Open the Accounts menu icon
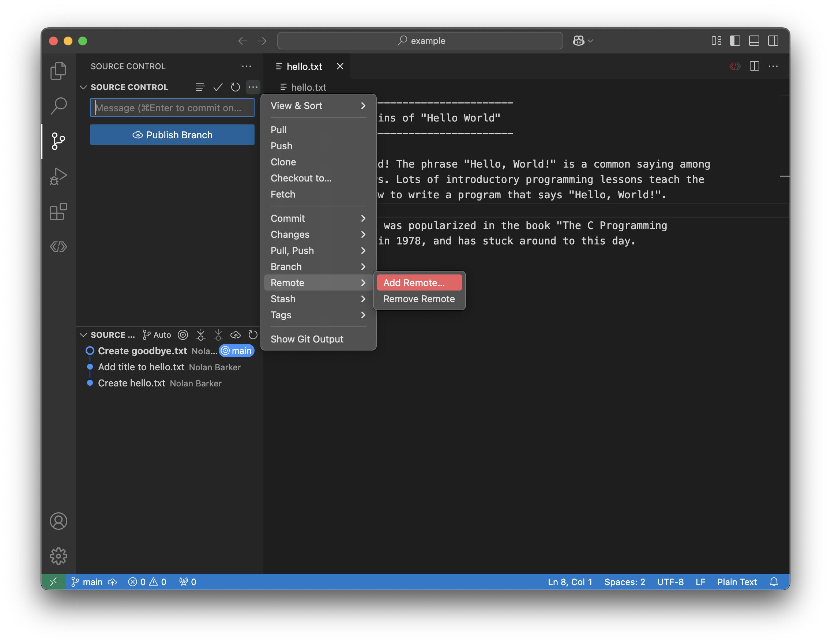The width and height of the screenshot is (831, 644). (x=58, y=521)
